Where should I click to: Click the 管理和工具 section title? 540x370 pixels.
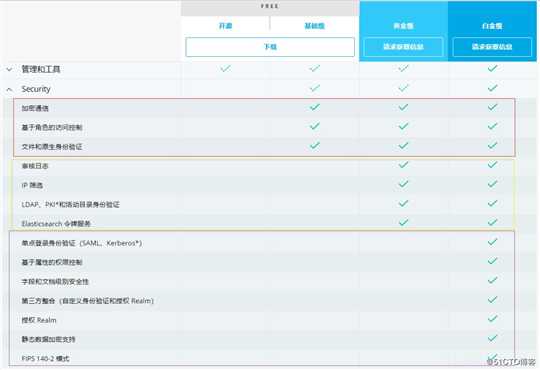tap(41, 69)
